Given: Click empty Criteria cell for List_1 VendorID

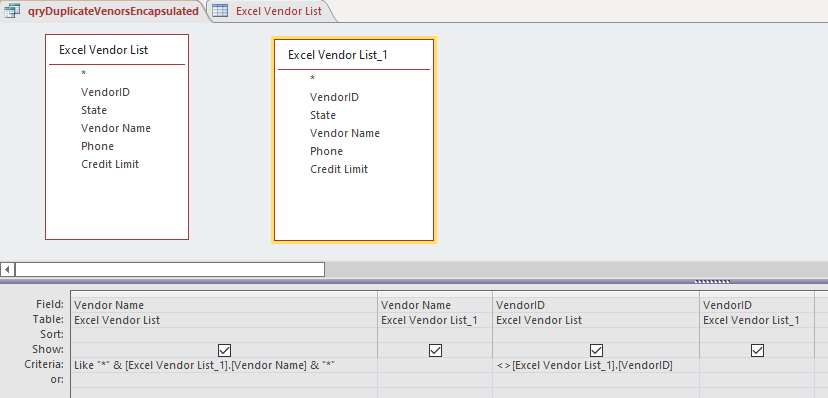Looking at the screenshot, I should (757, 365).
